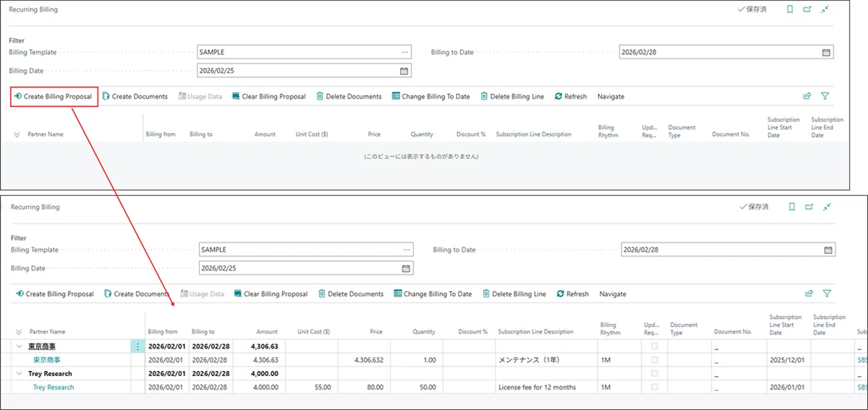Click Refresh in upper window toolbar

571,96
